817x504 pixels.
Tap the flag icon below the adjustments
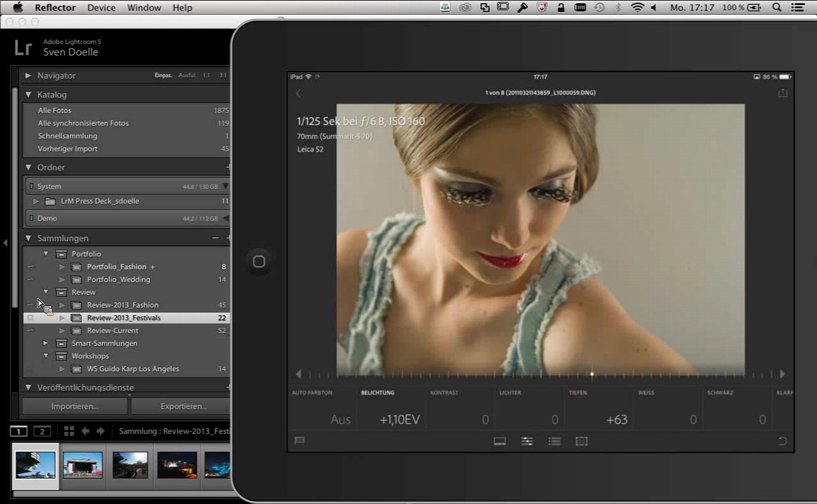tap(299, 440)
